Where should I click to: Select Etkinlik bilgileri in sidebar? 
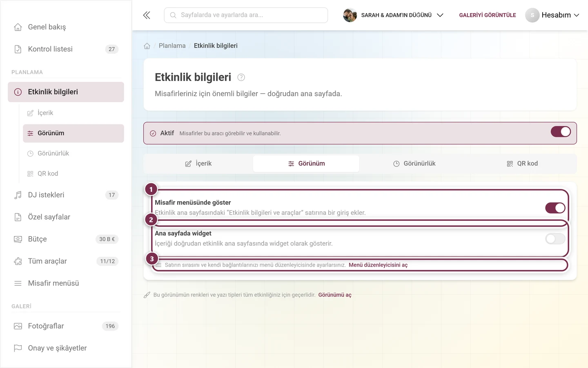pyautogui.click(x=66, y=92)
